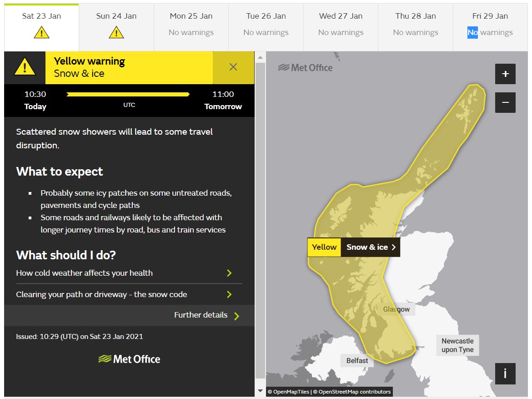Open the Mon 25 Jan tab
This screenshot has height=399, width=532.
coord(191,27)
